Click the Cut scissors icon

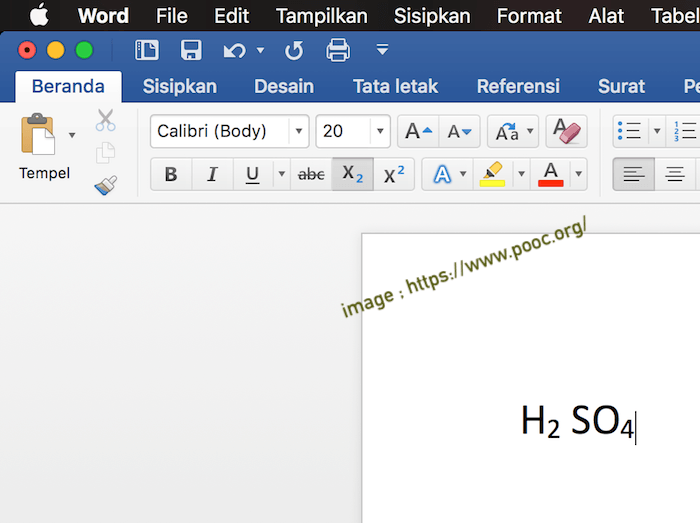point(106,120)
